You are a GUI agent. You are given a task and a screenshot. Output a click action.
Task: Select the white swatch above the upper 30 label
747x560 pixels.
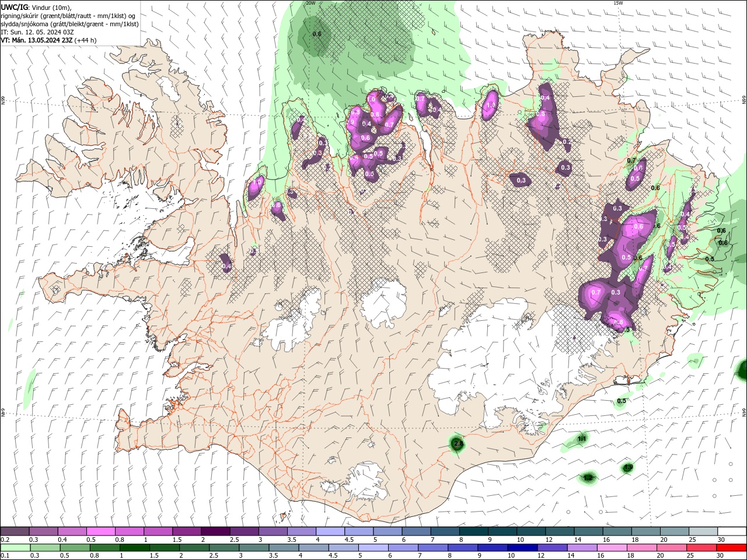pos(732,531)
